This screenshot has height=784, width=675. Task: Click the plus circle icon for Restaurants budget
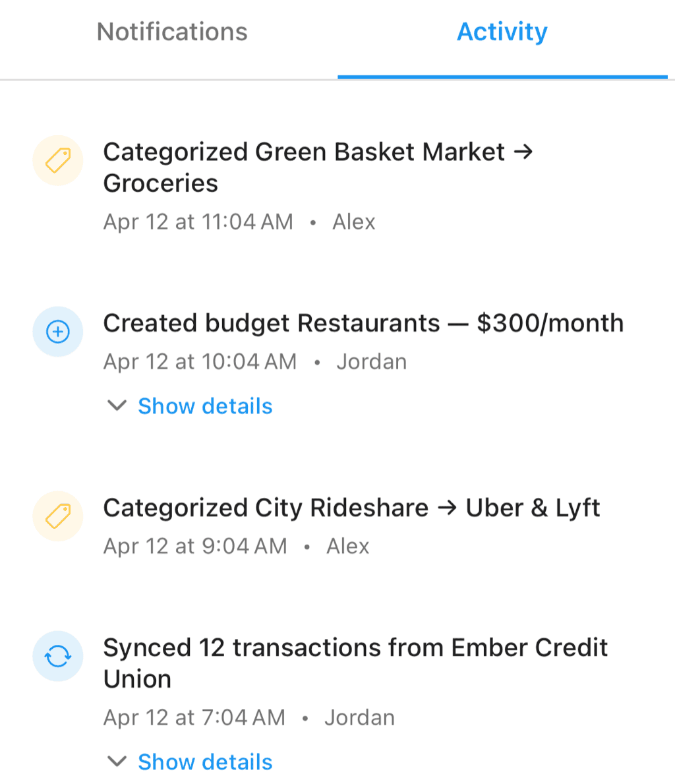pyautogui.click(x=58, y=332)
